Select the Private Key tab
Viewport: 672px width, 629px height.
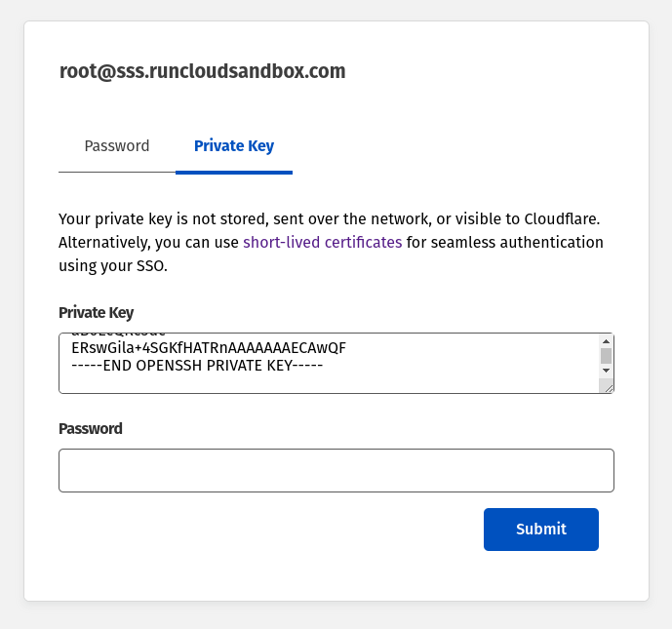pyautogui.click(x=234, y=146)
